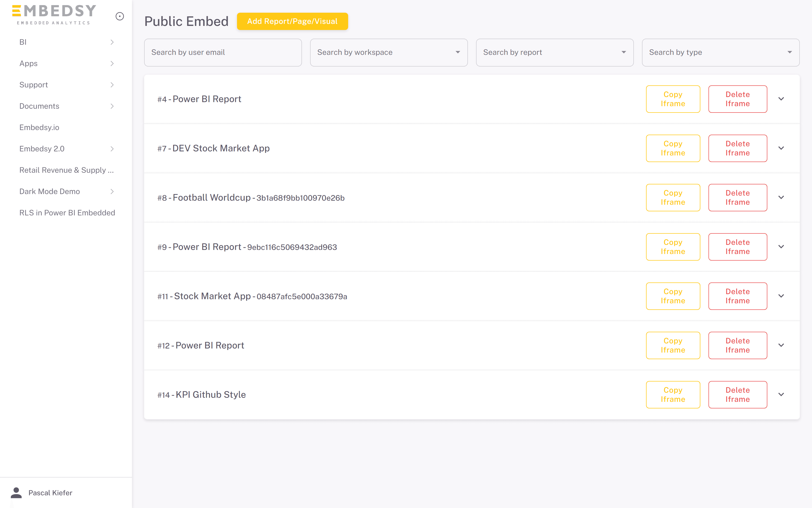Focus the Search by user email field
812x508 pixels.
223,52
